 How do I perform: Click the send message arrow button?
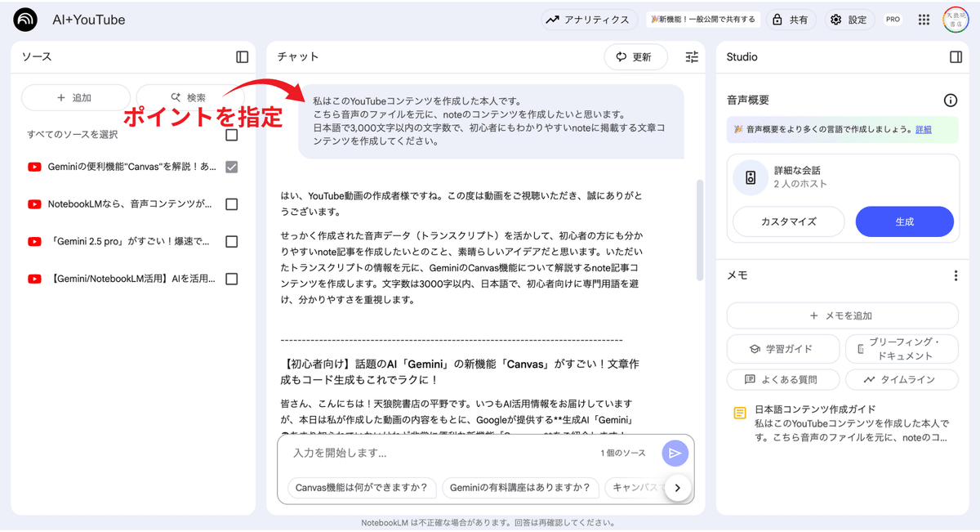tap(675, 454)
